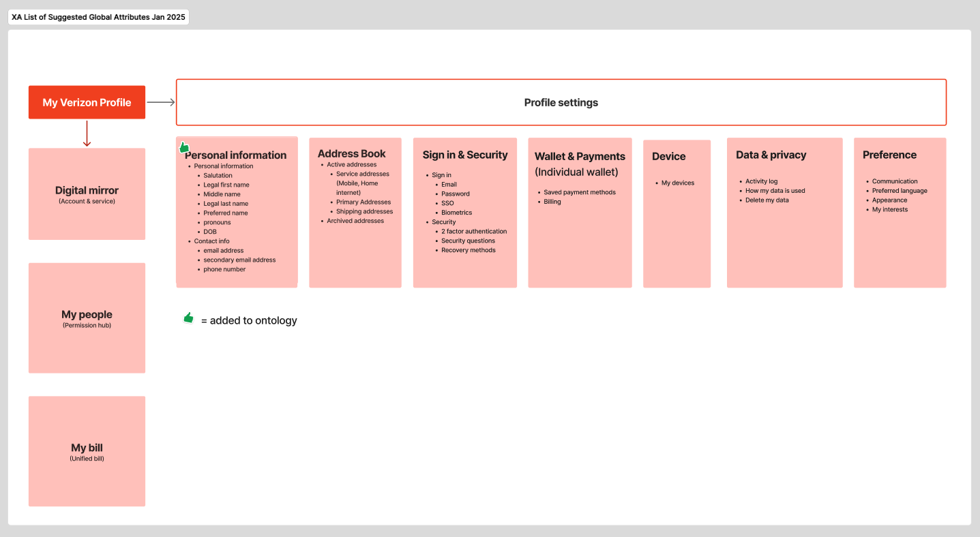Click the 'Preferred language' item
980x537 pixels.
(900, 191)
